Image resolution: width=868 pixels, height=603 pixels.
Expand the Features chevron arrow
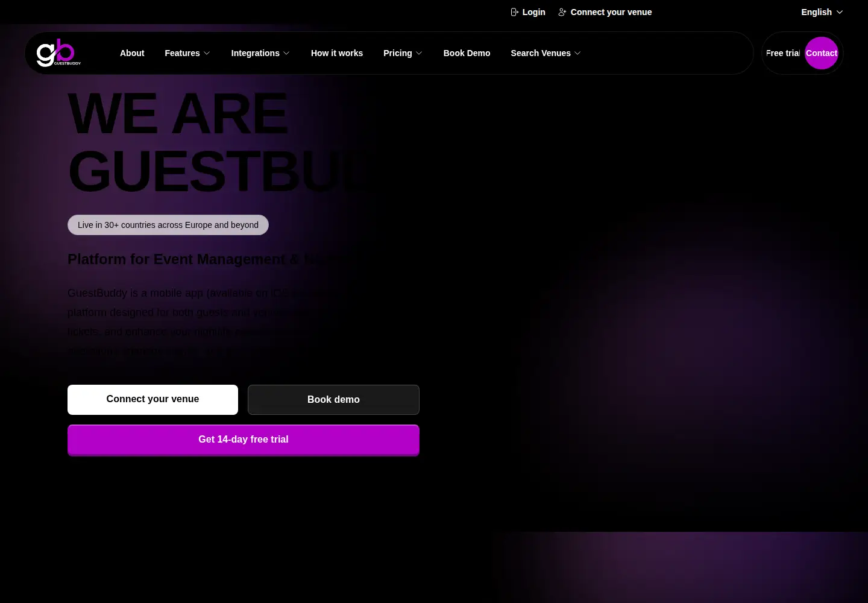(207, 53)
